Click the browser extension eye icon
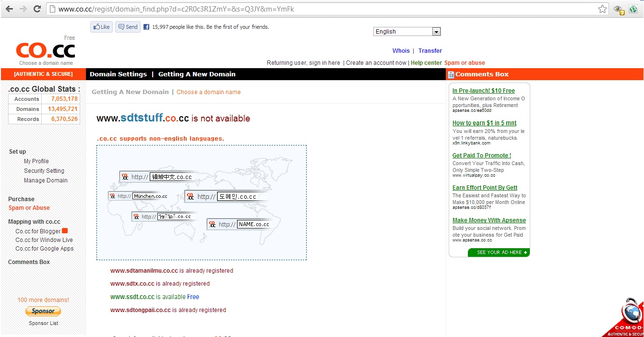 point(618,9)
